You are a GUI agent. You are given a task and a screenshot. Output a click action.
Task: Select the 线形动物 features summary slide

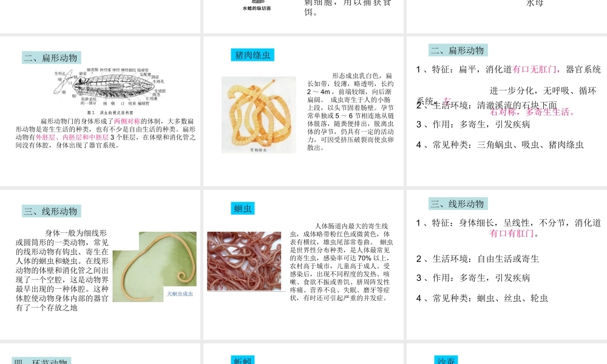pyautogui.click(x=507, y=265)
